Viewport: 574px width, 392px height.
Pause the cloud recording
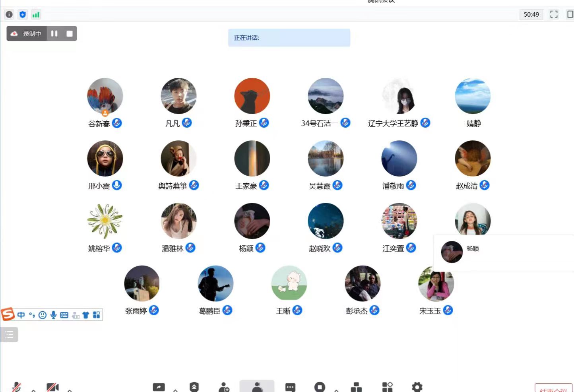54,34
